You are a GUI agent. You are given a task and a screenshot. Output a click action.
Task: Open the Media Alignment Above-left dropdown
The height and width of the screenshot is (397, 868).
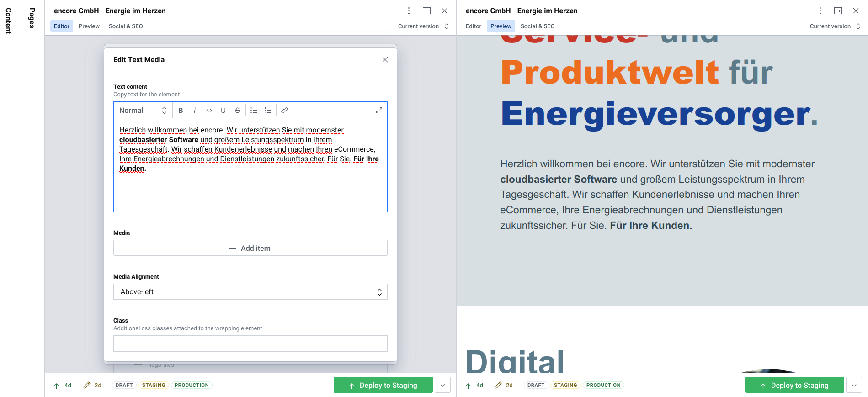pyautogui.click(x=250, y=291)
